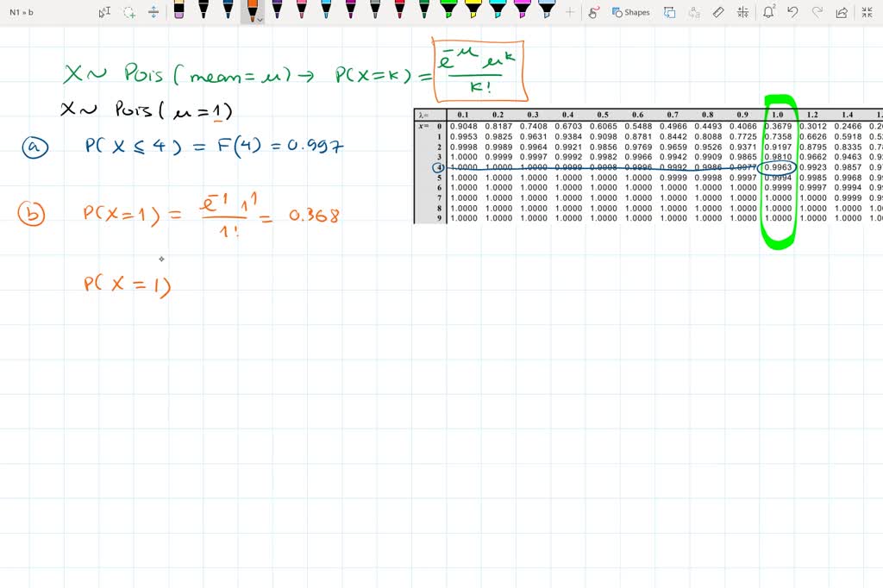Select the Lasso selection tool
883x588 pixels.
point(129,11)
